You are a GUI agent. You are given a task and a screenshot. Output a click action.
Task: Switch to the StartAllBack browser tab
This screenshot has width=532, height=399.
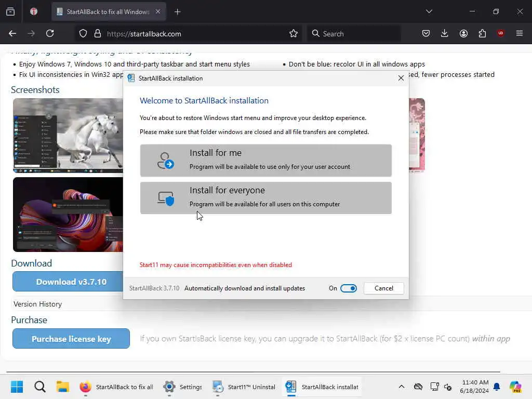[x=108, y=11]
